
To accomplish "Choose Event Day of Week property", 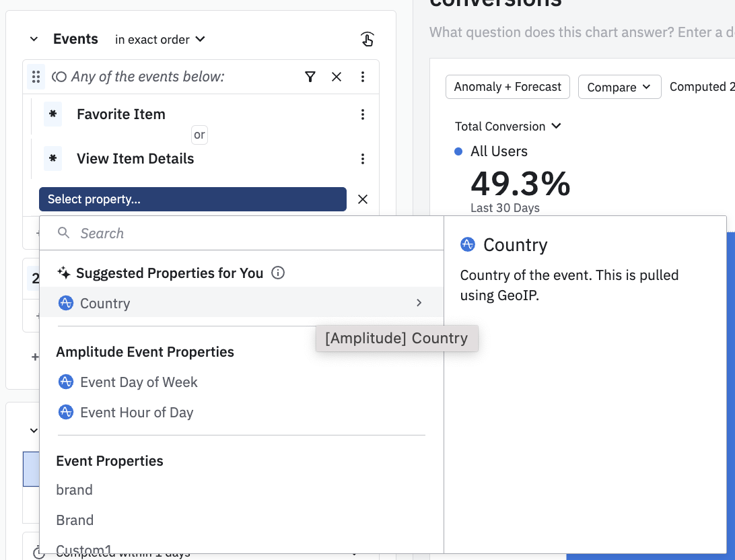I will pyautogui.click(x=139, y=382).
